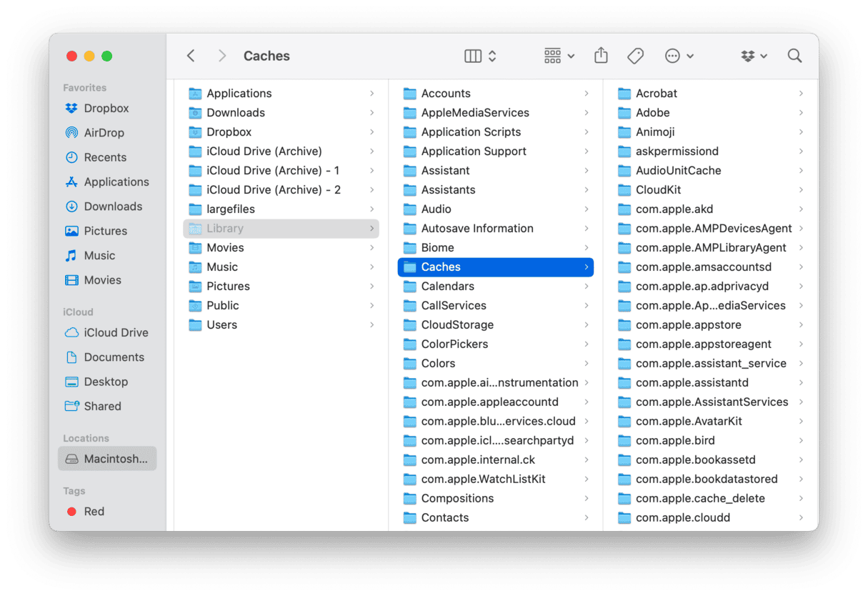The height and width of the screenshot is (596, 868).
Task: Go back with the left chevron
Action: coord(191,56)
